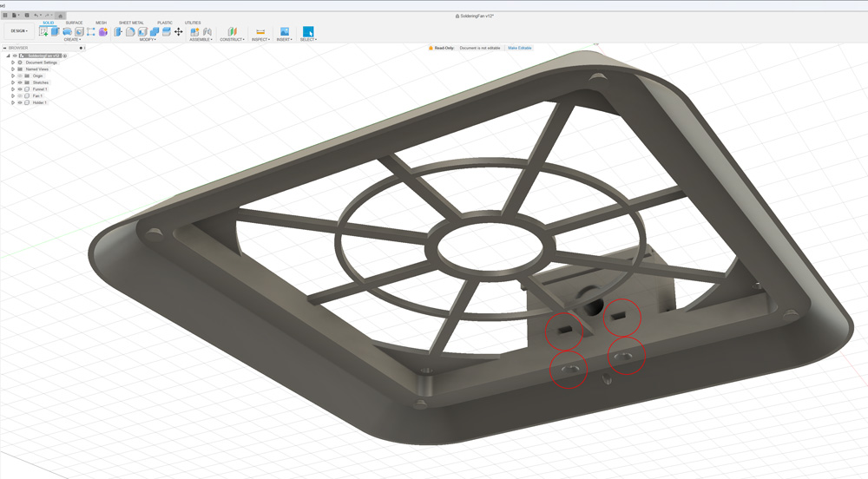Click the Move/Copy cross-arrows icon
Viewport: 868px width, 479px height.
(x=179, y=32)
